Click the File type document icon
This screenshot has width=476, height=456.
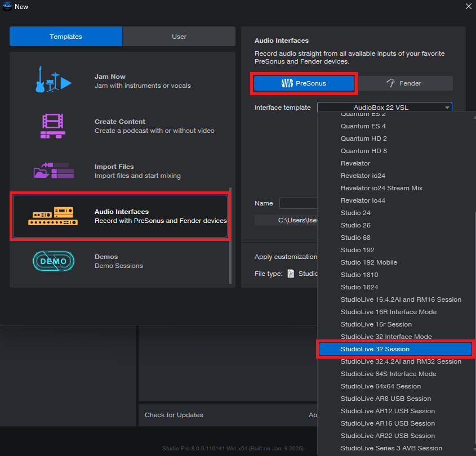[x=291, y=274]
